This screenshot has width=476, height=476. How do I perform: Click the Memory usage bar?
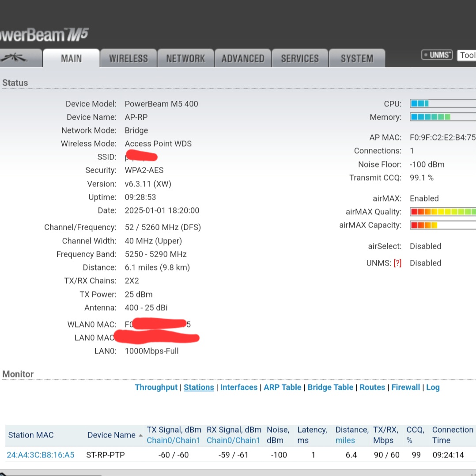click(x=443, y=117)
